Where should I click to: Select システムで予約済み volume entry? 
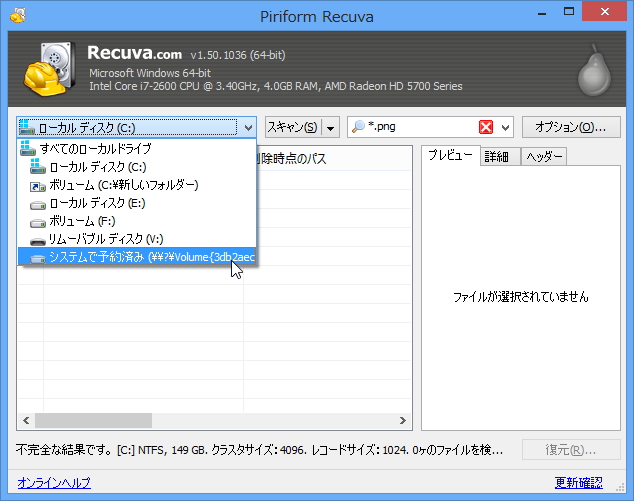137,257
